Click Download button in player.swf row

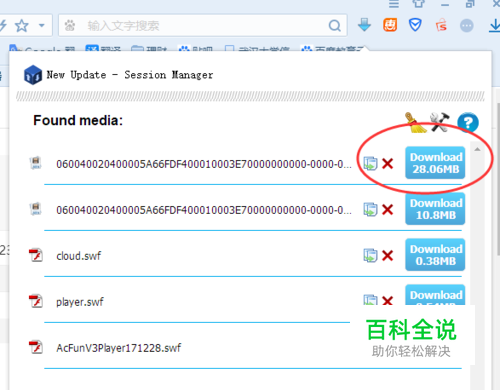[435, 295]
